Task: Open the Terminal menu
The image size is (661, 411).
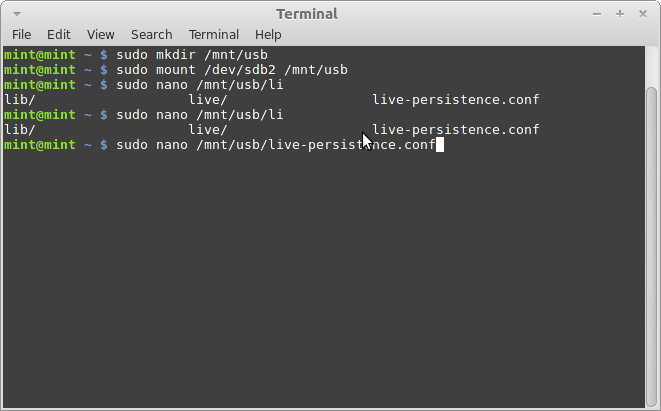Action: [x=213, y=34]
